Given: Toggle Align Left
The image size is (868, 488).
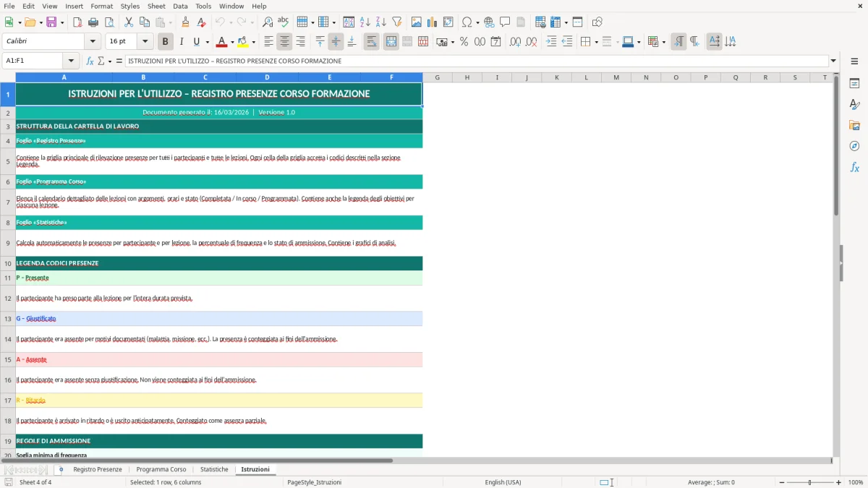Looking at the screenshot, I should click(268, 42).
